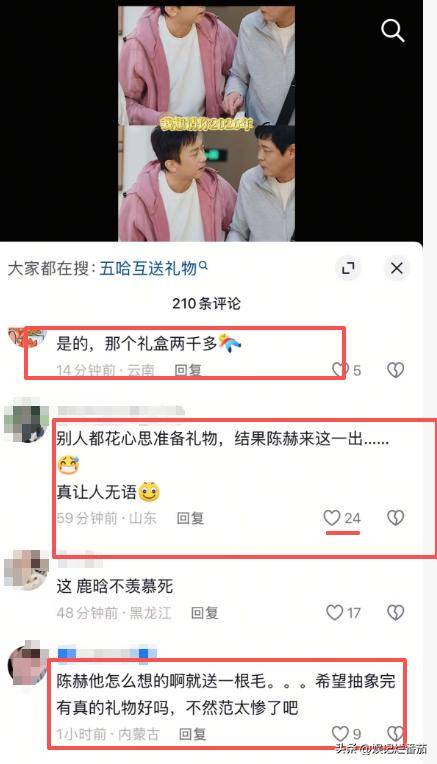Open avatar of the 内蒙古 commenter
437x764 pixels.
[26, 663]
